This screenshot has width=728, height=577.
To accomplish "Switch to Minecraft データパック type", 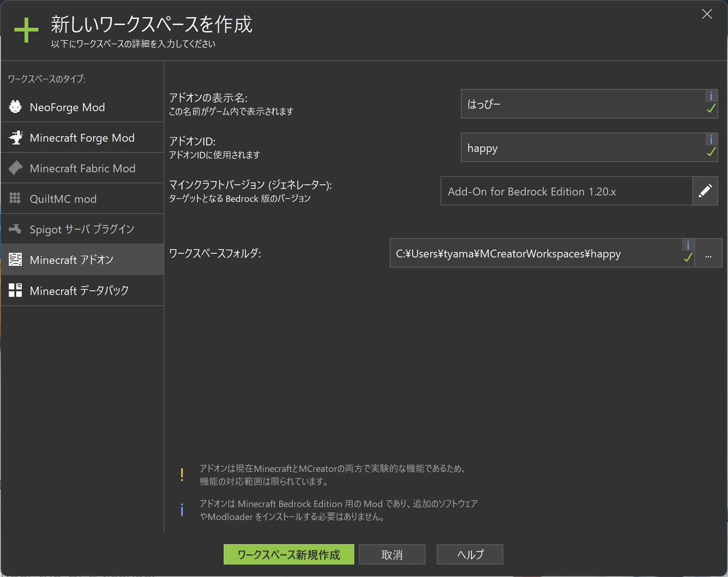I will (x=82, y=290).
